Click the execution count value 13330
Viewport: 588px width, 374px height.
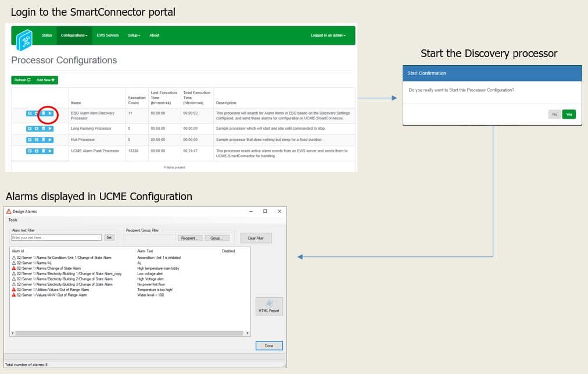[x=134, y=151]
